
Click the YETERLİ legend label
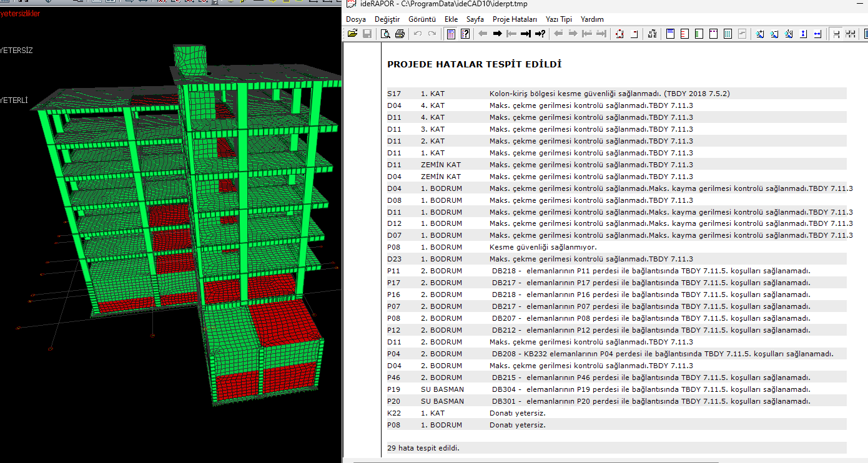(x=14, y=100)
